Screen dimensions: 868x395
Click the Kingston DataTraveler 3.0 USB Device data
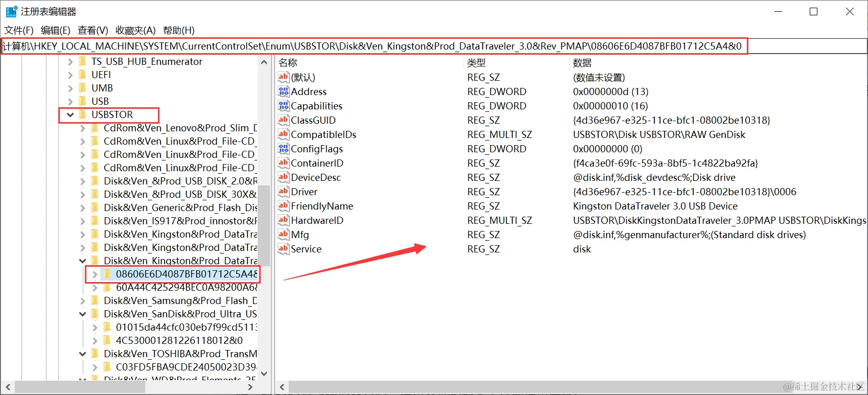pyautogui.click(x=655, y=206)
